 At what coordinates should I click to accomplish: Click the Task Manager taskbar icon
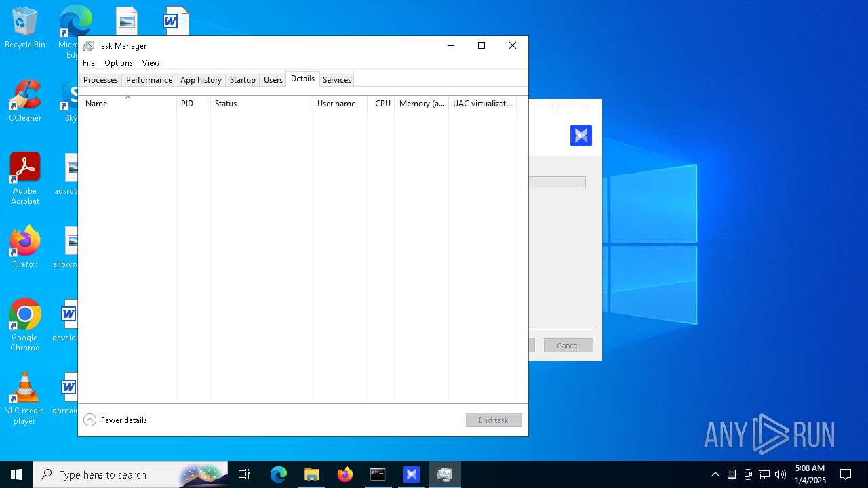pyautogui.click(x=444, y=474)
